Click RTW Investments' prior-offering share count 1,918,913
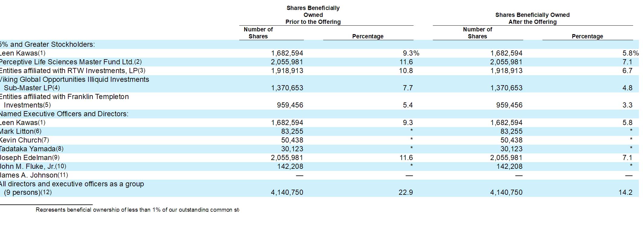Screen dimensions: 644x231 287,71
